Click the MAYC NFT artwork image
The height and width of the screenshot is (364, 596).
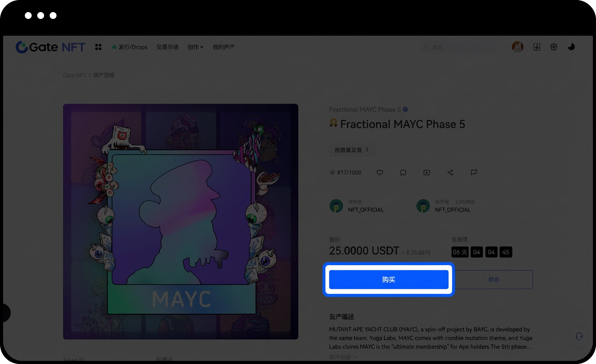(x=181, y=222)
